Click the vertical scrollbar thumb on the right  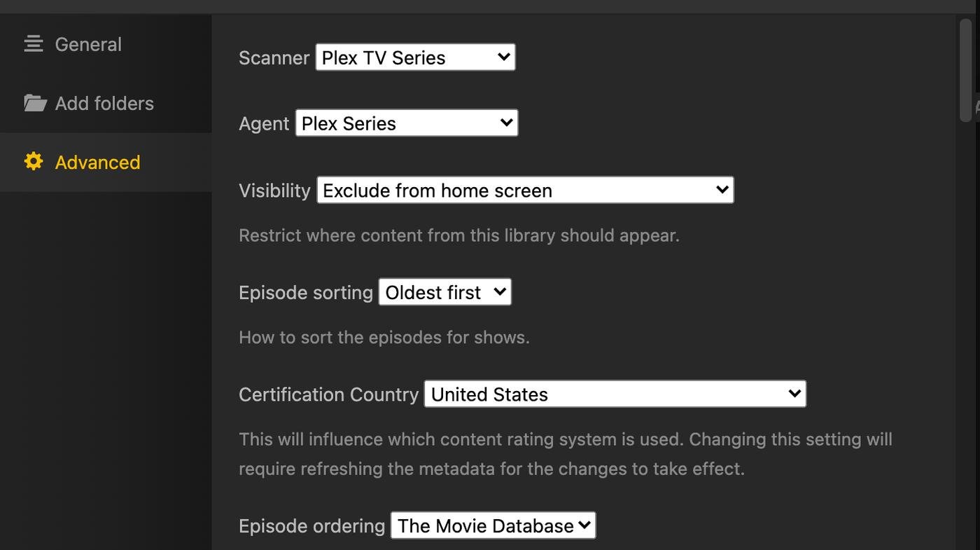[x=965, y=70]
